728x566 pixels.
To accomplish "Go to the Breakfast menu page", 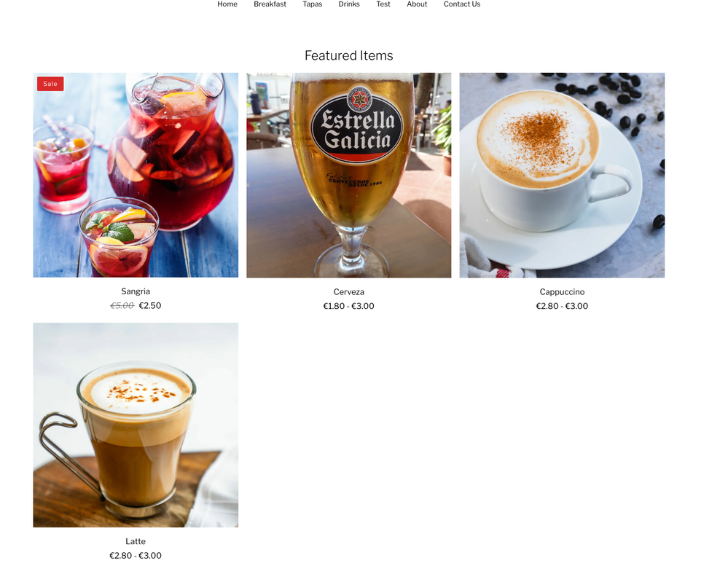I will point(270,4).
